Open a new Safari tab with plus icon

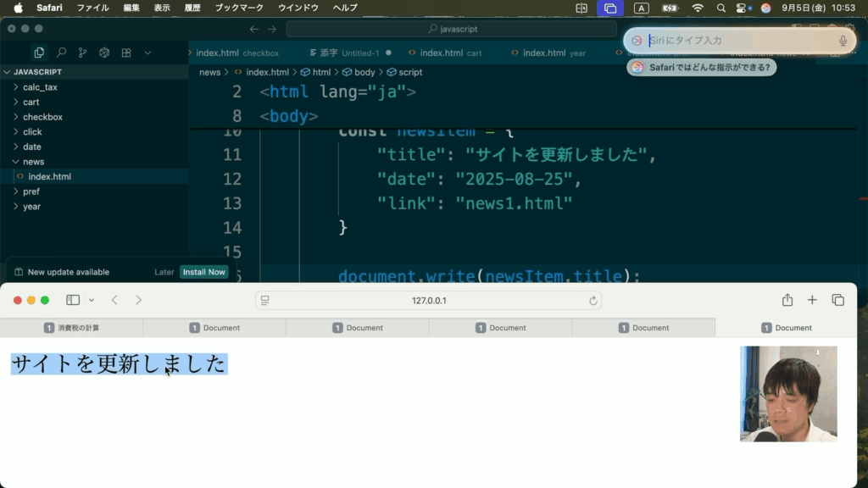click(812, 300)
